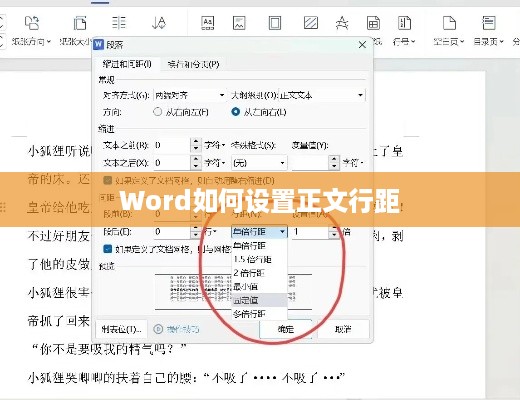
Task: Choose 2 倍行距 from the list
Action: [259, 273]
